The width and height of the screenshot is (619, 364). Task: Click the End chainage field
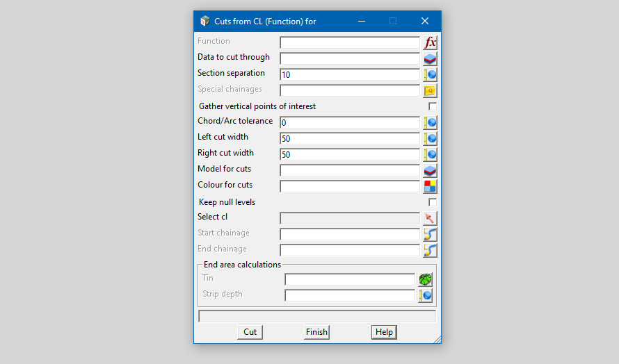[350, 250]
